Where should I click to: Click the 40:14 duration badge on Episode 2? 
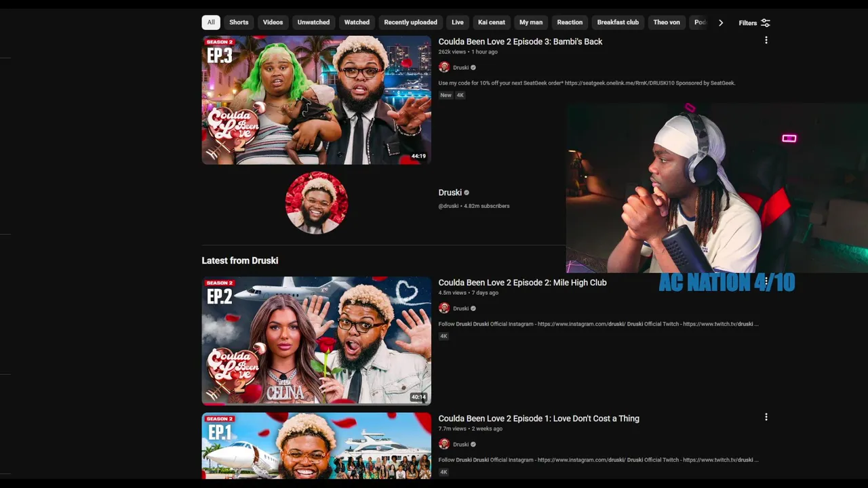click(418, 397)
